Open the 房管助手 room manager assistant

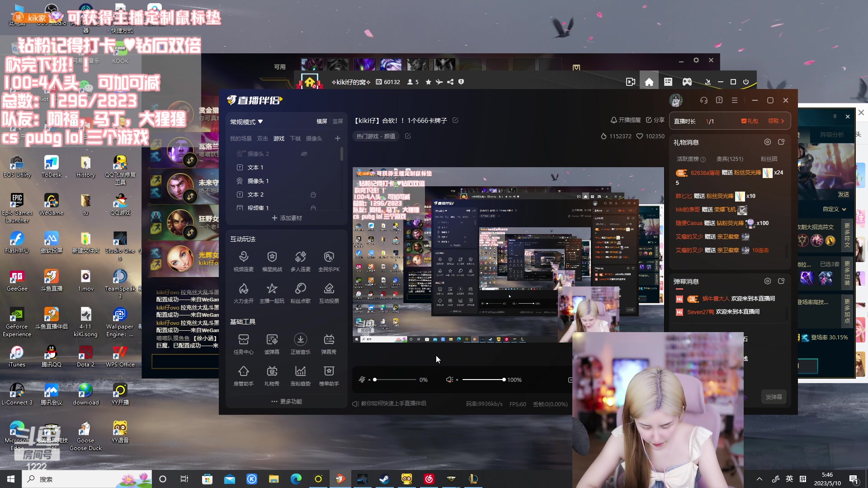point(244,376)
